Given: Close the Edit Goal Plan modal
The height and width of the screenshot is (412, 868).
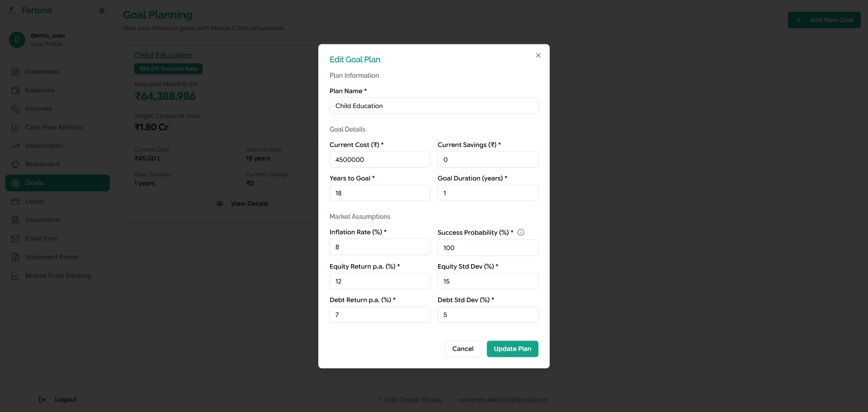Looking at the screenshot, I should [538, 55].
